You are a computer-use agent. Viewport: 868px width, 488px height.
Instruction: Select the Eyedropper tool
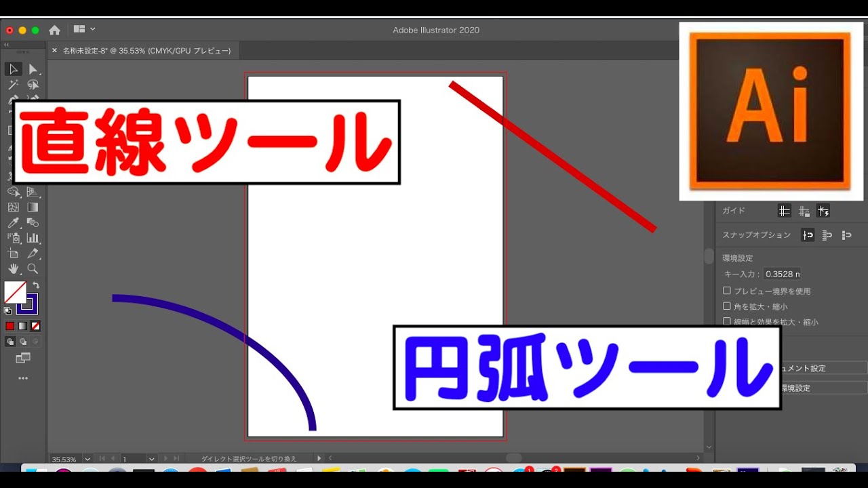click(x=13, y=222)
